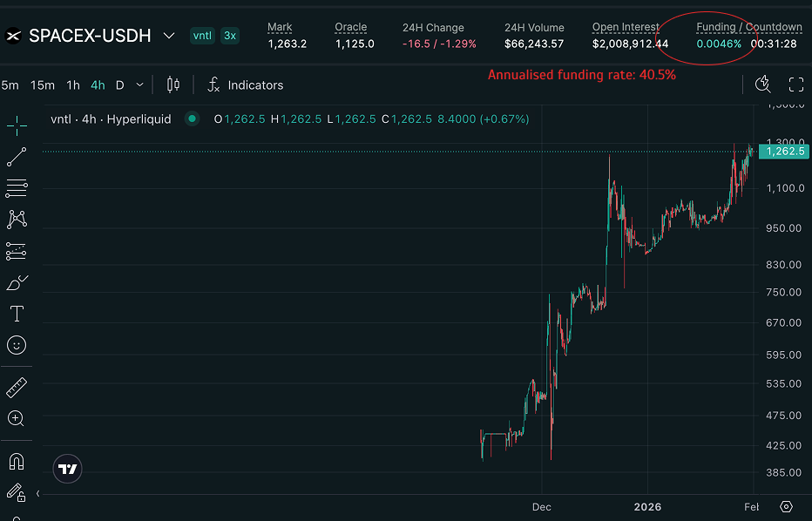The height and width of the screenshot is (521, 812).
Task: Expand the SPACEX-USDH market selector
Action: [169, 36]
